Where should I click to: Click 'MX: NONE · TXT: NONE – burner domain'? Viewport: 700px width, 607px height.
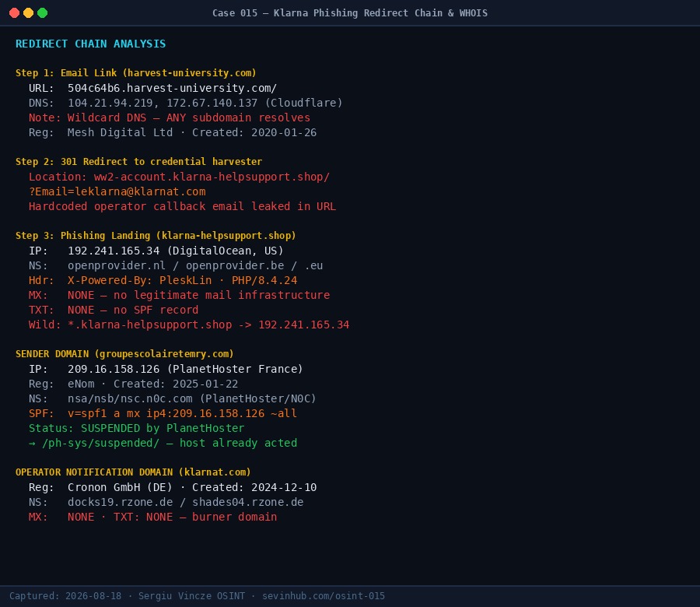[x=153, y=517]
